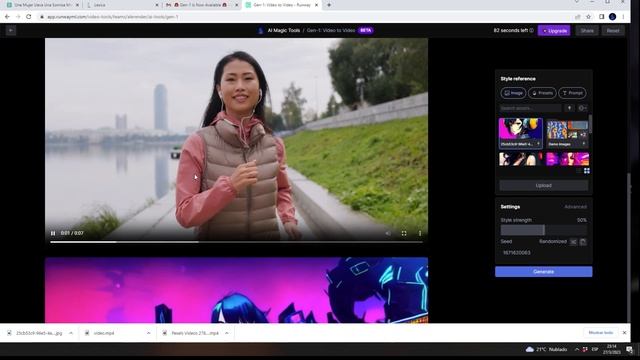Select the Prompt style reference tab

click(x=572, y=93)
